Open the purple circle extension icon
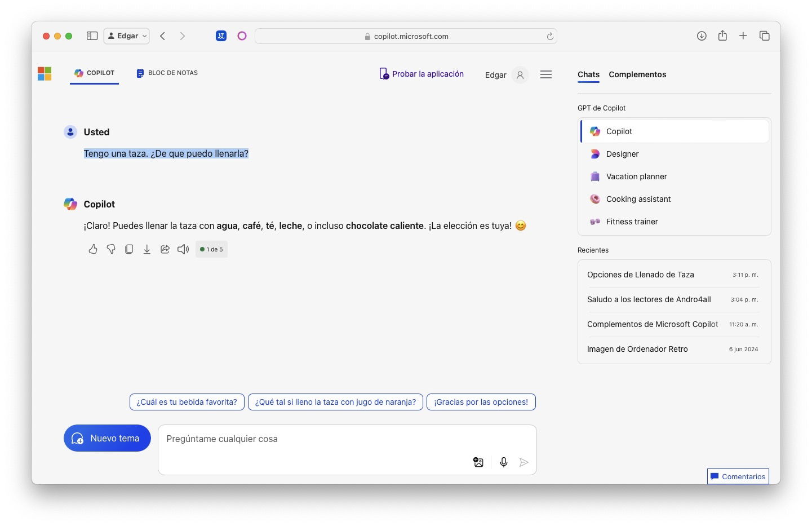The image size is (812, 526). coord(242,36)
